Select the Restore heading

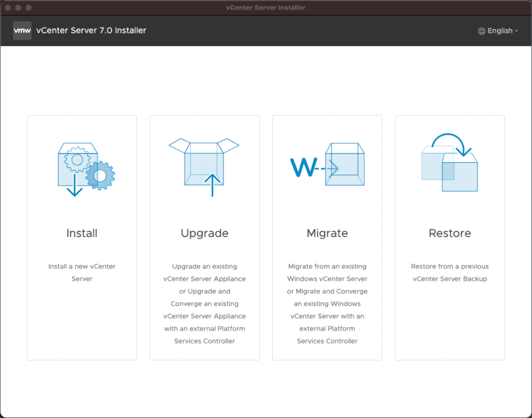pos(450,233)
